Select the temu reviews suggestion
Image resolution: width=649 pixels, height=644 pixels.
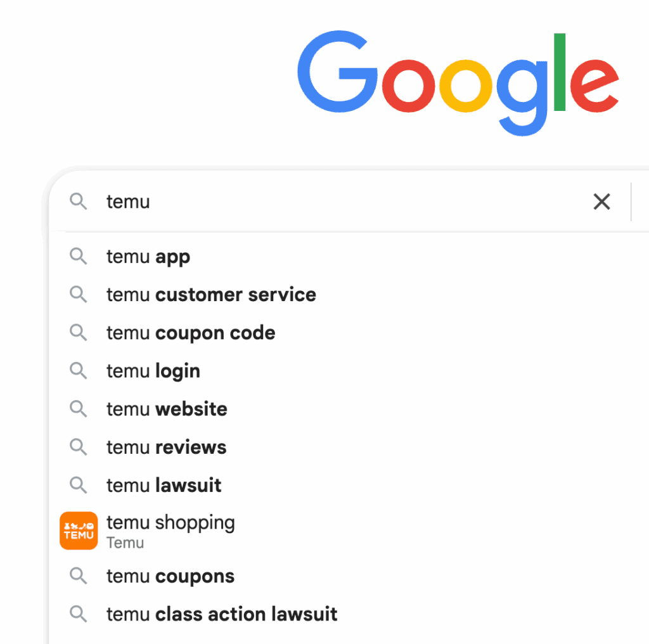tap(166, 447)
